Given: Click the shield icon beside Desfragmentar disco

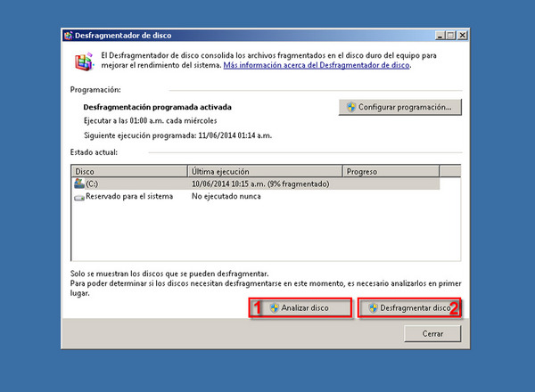Looking at the screenshot, I should 373,307.
